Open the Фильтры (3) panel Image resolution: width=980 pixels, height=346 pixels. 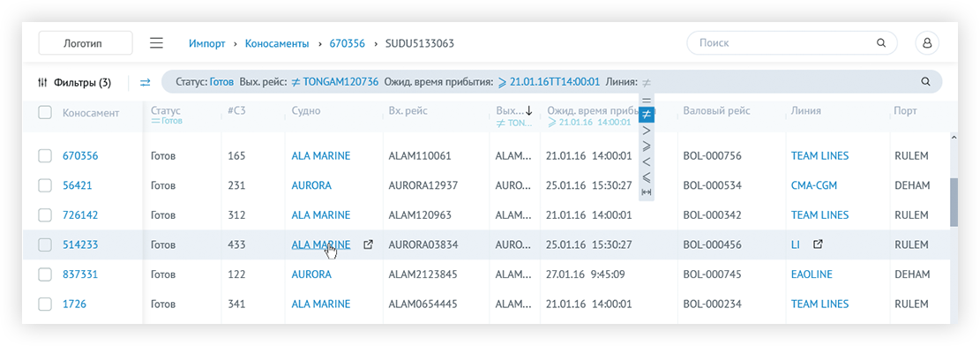74,82
